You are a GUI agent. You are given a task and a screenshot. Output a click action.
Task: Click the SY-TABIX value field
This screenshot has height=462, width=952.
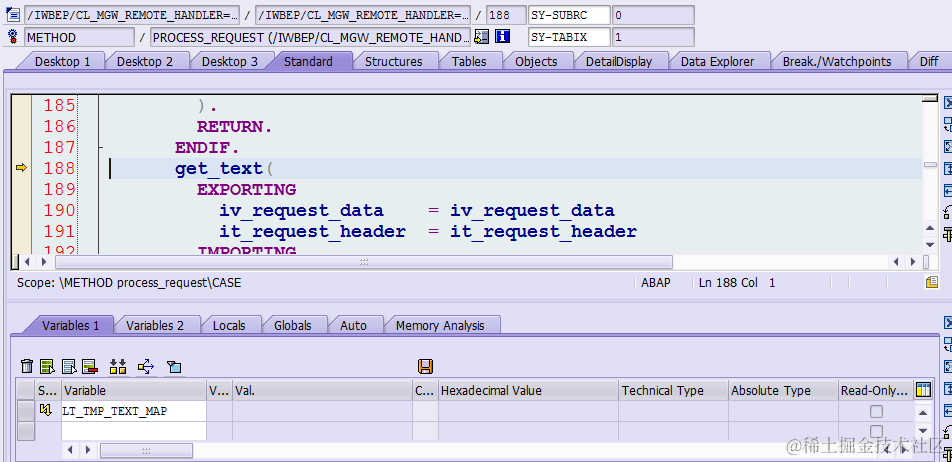click(653, 37)
